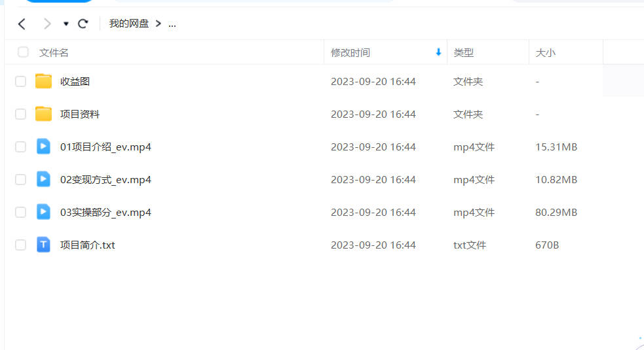644x350 pixels.
Task: Navigate to 我的网盘 breadcrumb
Action: click(129, 24)
